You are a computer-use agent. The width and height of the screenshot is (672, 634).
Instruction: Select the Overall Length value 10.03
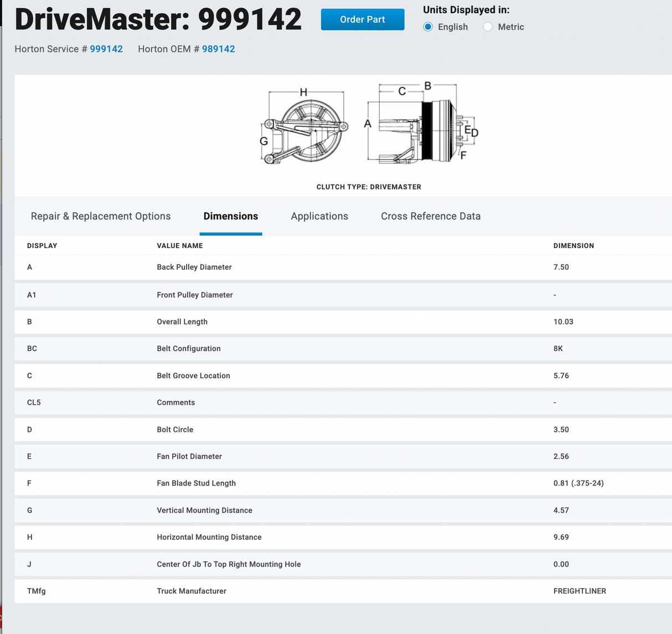[x=563, y=322]
